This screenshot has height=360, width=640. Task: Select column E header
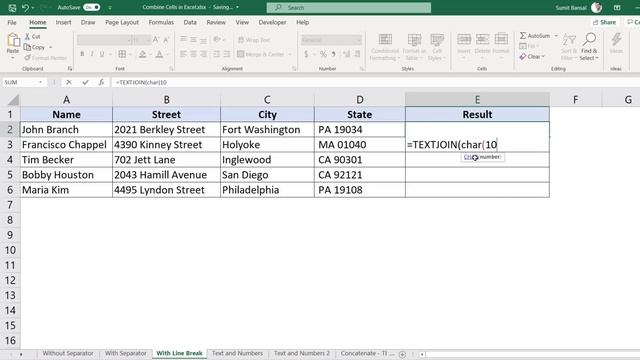pos(477,100)
